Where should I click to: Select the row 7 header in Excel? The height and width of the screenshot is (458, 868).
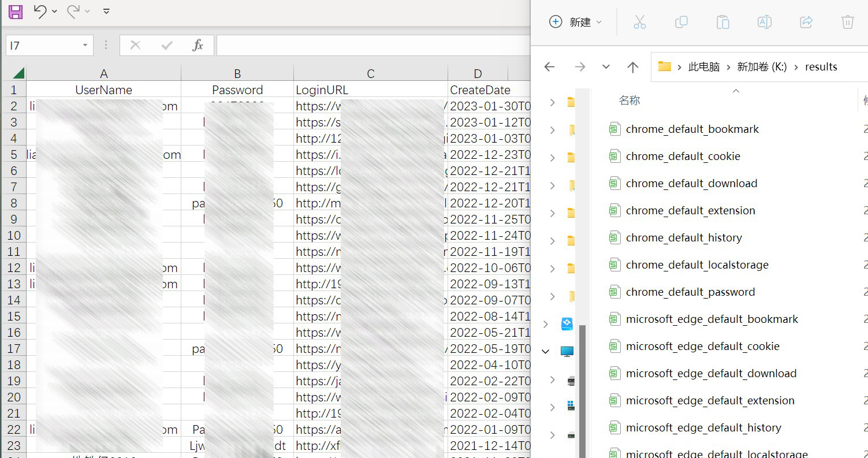tap(14, 187)
